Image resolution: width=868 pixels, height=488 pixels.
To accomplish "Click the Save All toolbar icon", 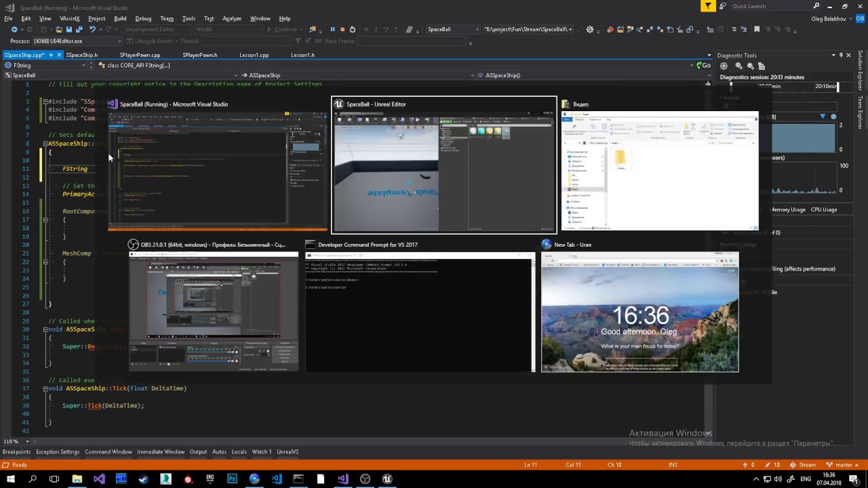I will click(x=79, y=29).
